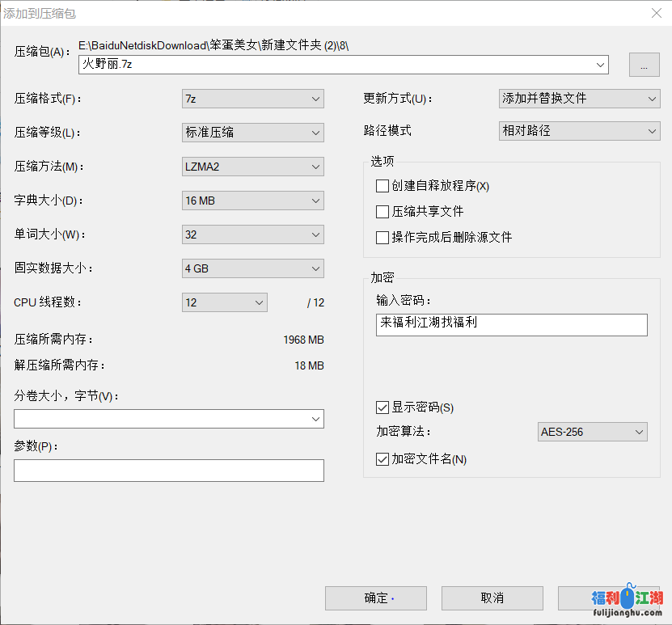
Task: Enable 创建自释放程序 self-extracting archive option
Action: click(382, 186)
